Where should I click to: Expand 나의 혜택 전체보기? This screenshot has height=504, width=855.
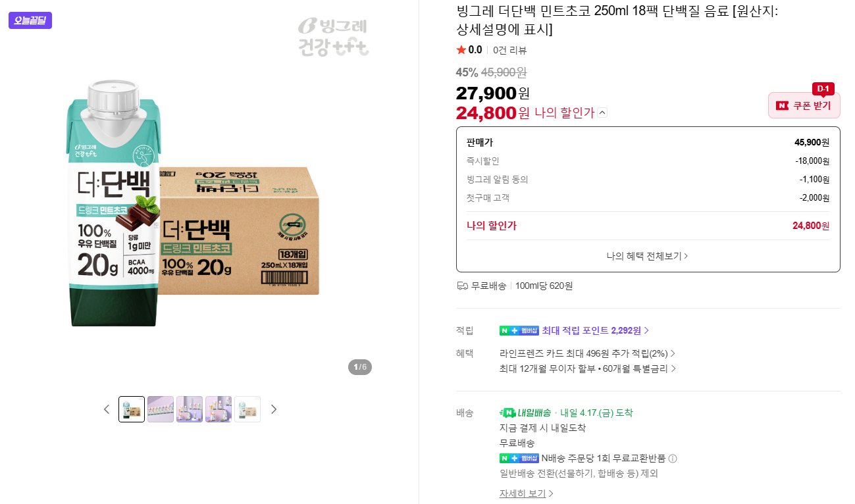point(647,256)
